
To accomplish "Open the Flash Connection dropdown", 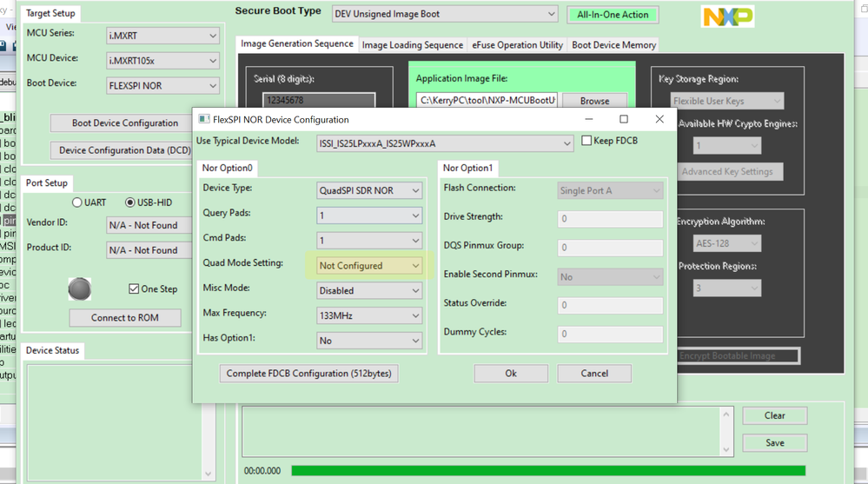I will 610,190.
